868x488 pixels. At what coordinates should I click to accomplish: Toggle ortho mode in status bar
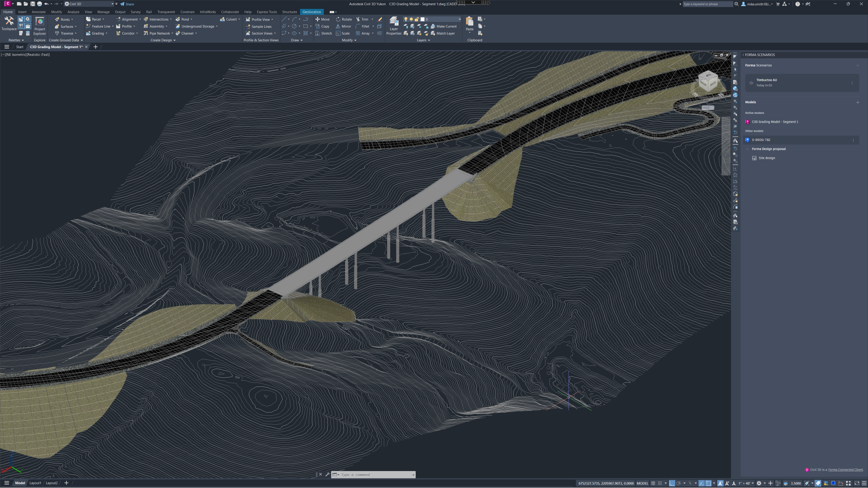click(671, 483)
